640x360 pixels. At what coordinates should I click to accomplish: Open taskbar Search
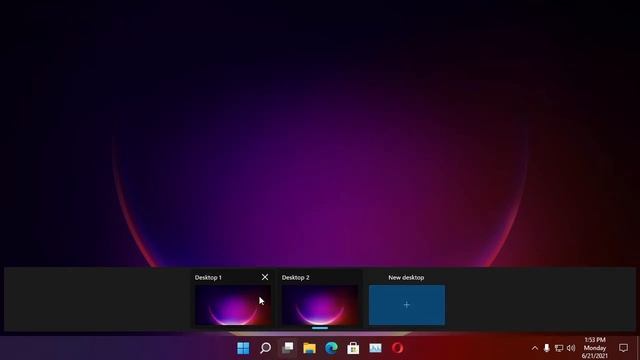tap(265, 348)
